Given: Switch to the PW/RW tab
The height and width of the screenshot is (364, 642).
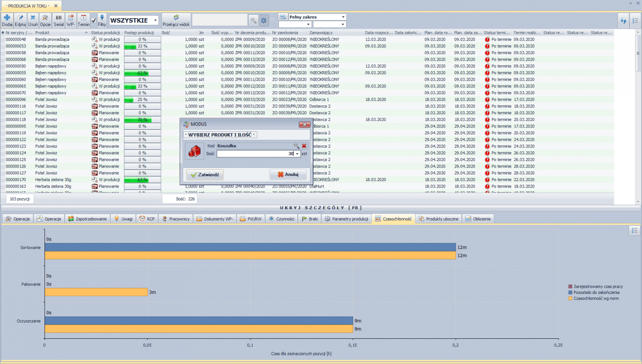Looking at the screenshot, I should (251, 219).
